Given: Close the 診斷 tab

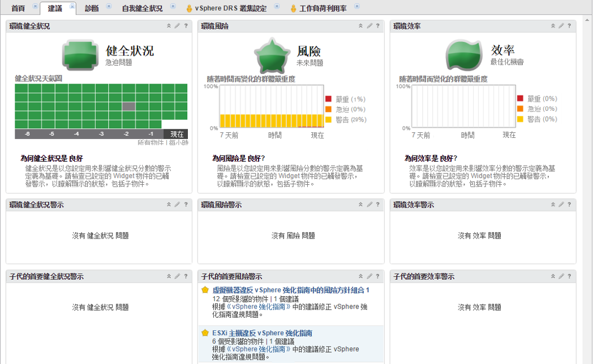Looking at the screenshot, I should (x=109, y=6).
